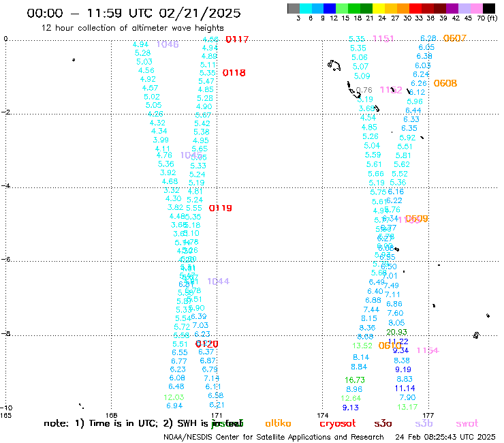Click the longitude axis label "174"
The height and width of the screenshot is (443, 504).
[322, 415]
